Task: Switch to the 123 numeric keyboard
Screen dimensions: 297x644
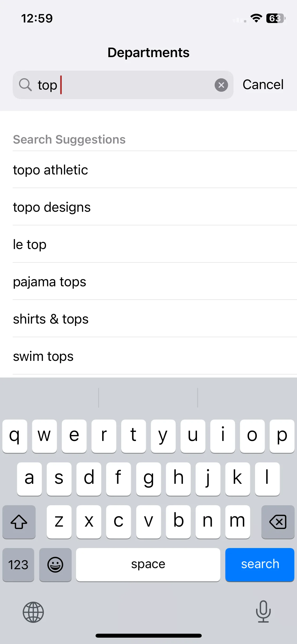Action: (18, 565)
